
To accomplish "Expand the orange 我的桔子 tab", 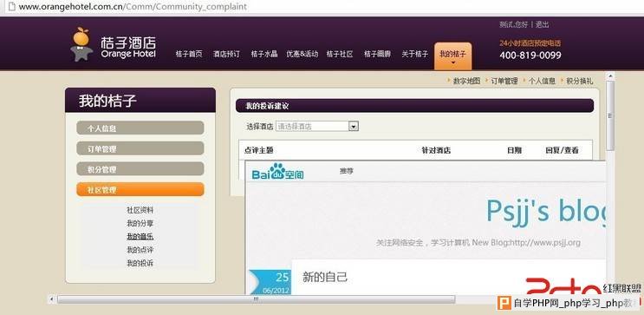I will click(453, 56).
